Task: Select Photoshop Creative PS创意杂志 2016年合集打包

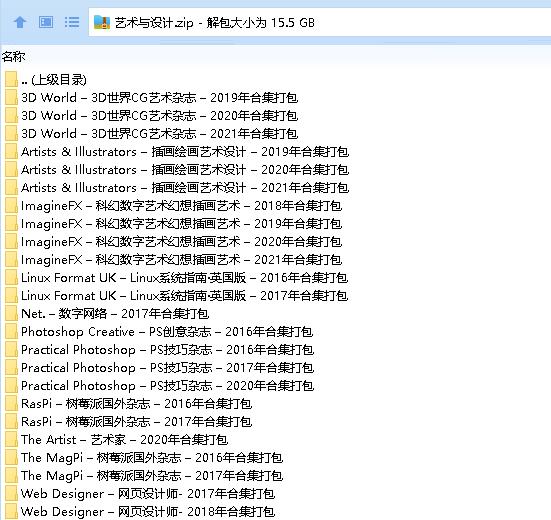Action: point(167,332)
